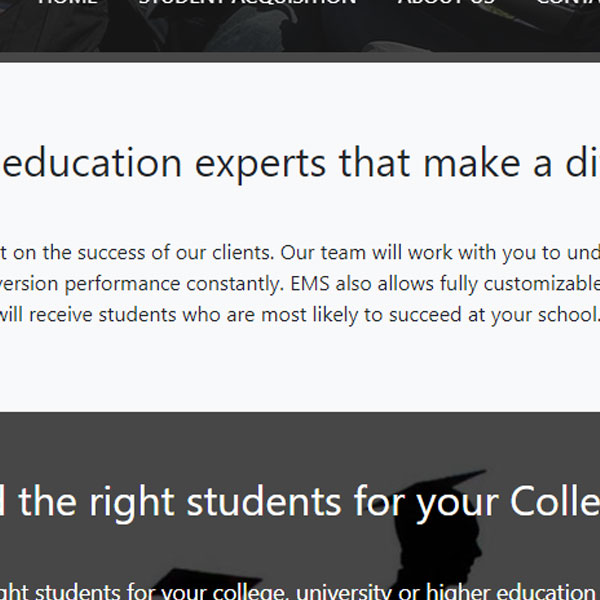This screenshot has height=600, width=600.
Task: Open the ABOUT US menu item
Action: [446, 3]
